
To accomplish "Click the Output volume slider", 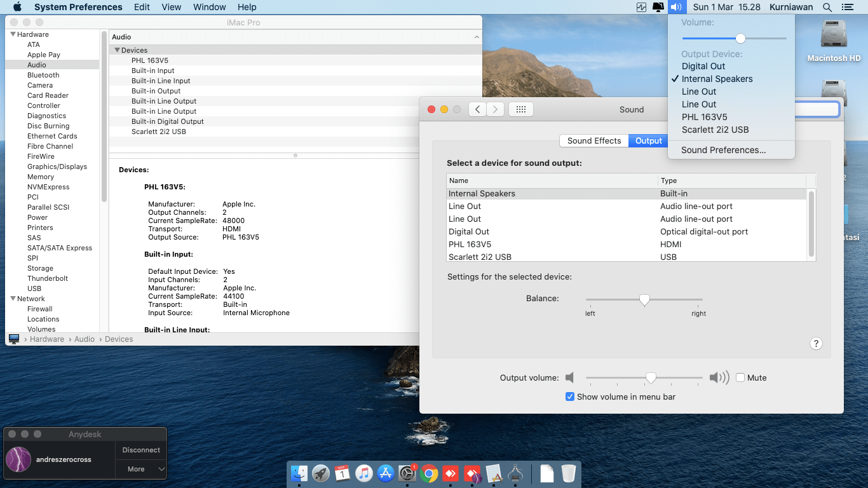I will point(644,377).
